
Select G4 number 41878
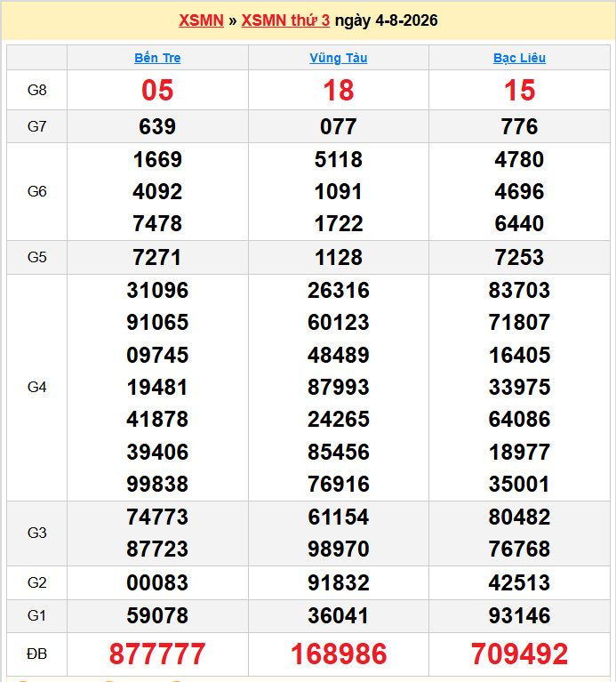coord(157,420)
